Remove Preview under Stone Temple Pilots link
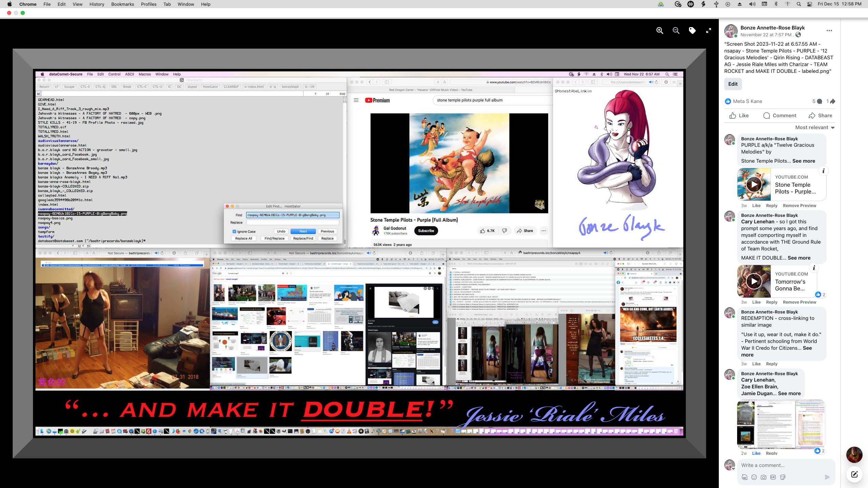Image resolution: width=868 pixels, height=488 pixels. pyautogui.click(x=799, y=206)
